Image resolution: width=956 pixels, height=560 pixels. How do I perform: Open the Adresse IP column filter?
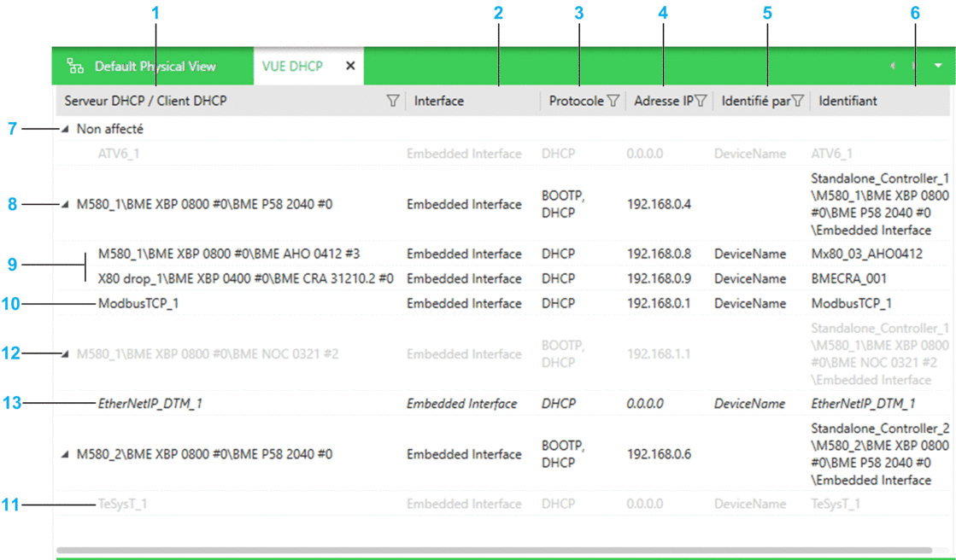[701, 102]
